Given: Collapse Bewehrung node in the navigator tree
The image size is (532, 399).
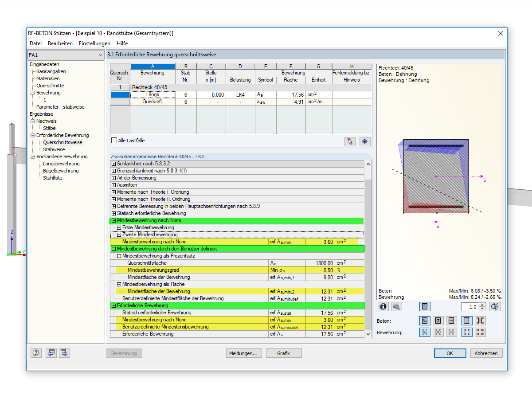Looking at the screenshot, I should (32, 93).
